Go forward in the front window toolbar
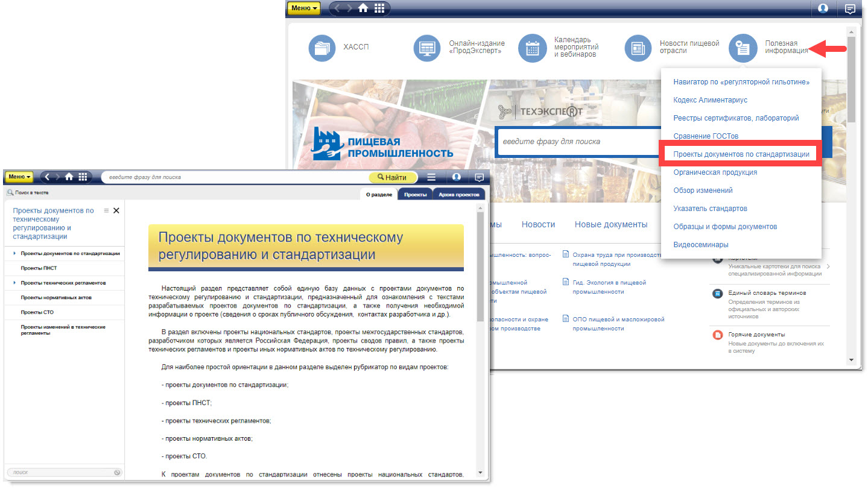The height and width of the screenshot is (495, 868). [58, 177]
